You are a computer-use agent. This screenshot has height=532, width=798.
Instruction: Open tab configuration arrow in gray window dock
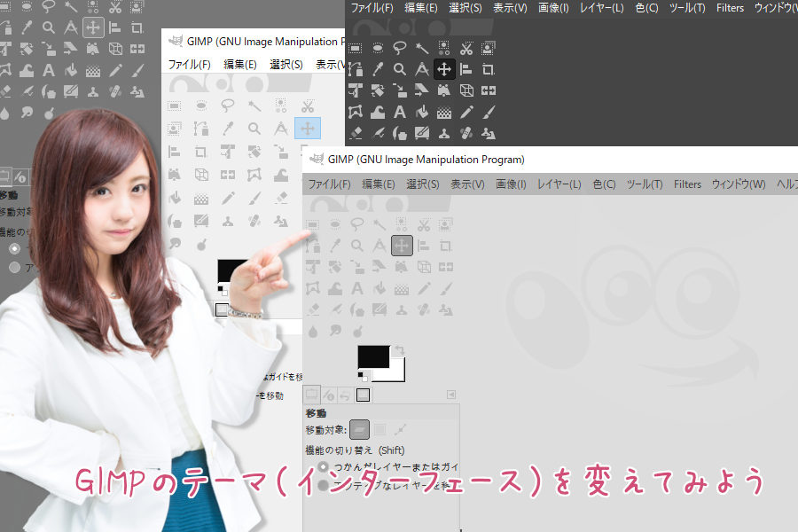click(451, 395)
